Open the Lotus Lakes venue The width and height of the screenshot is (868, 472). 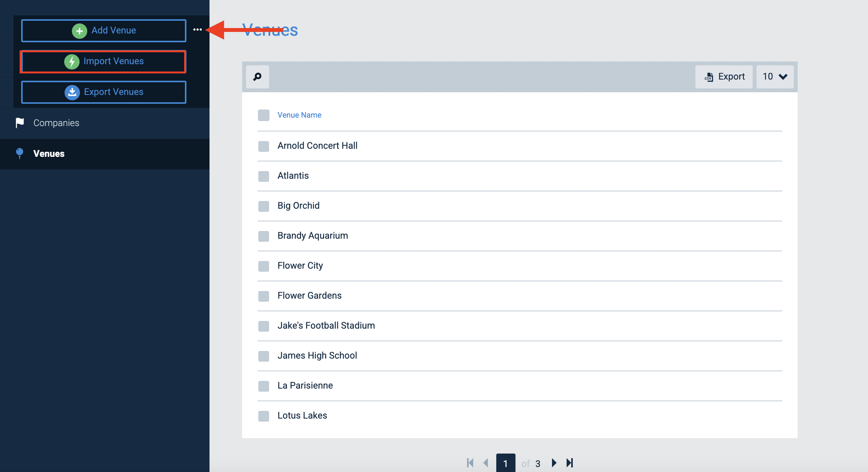pyautogui.click(x=302, y=415)
